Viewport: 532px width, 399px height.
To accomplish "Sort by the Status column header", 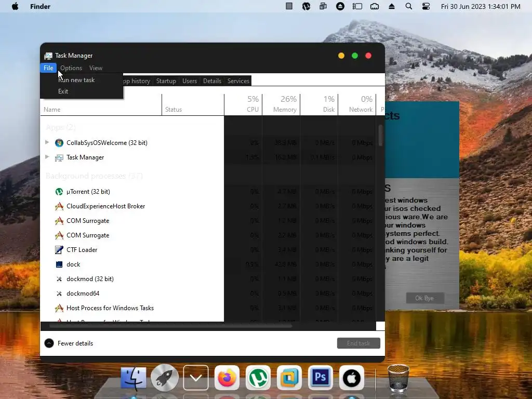I will [193, 105].
